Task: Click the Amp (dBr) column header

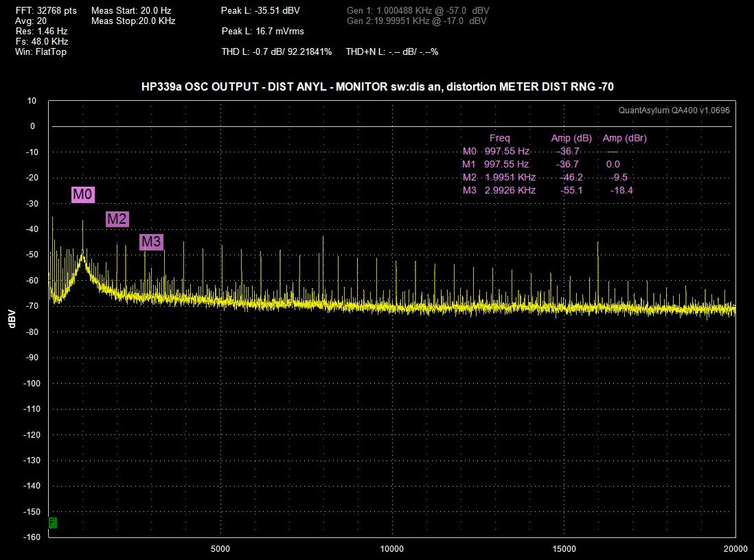Action: click(x=625, y=139)
